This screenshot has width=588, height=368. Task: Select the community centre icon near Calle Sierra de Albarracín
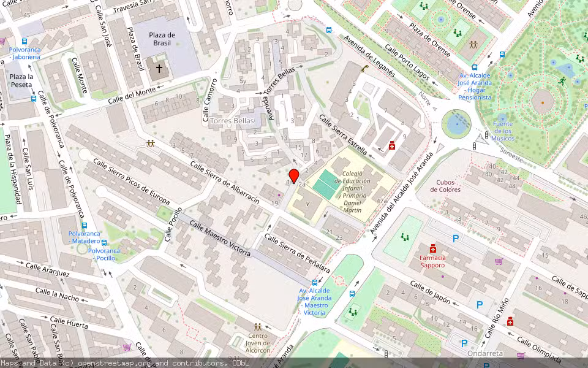click(151, 144)
